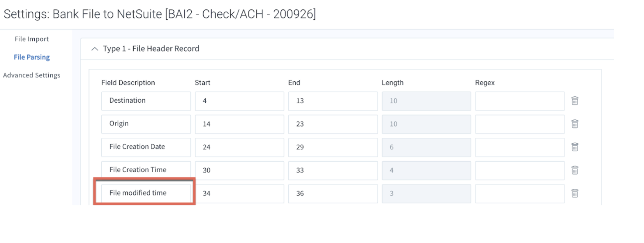Click the Regex field for File Creation Time
The image size is (644, 243).
[520, 170]
